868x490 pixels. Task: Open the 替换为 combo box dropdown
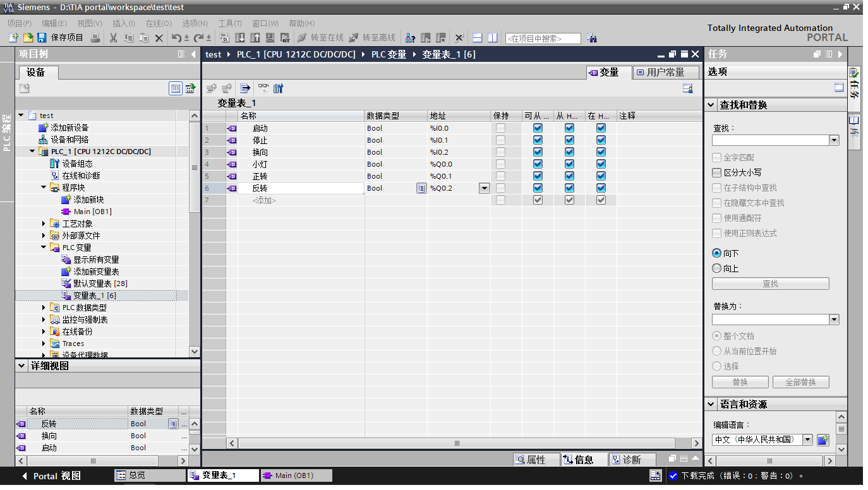coord(834,320)
